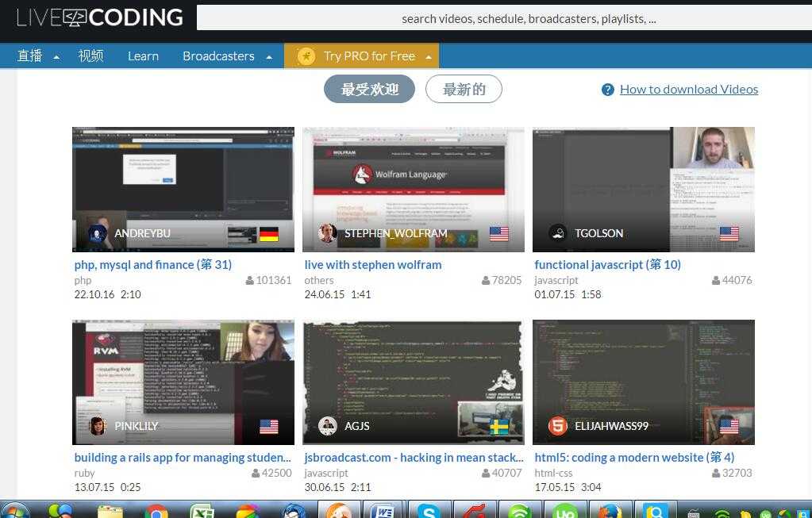812x518 pixels.
Task: Open the 视频 menu item
Action: pyautogui.click(x=90, y=56)
